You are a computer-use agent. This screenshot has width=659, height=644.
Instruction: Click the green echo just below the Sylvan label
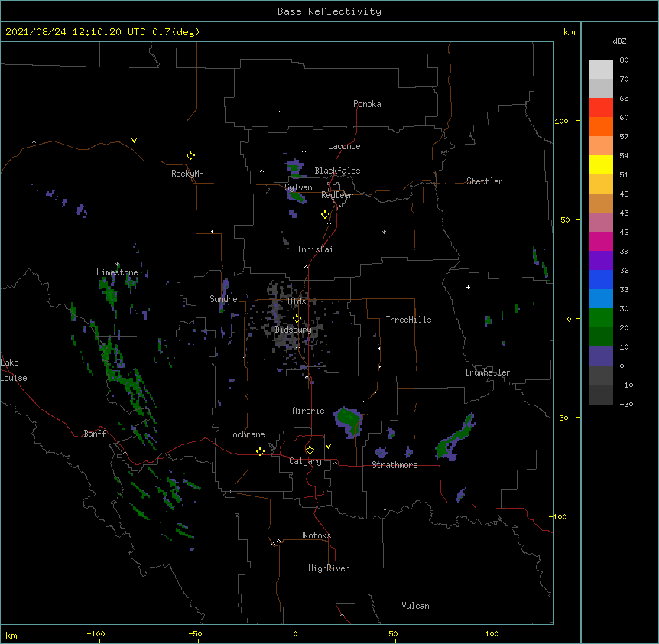pos(297,197)
